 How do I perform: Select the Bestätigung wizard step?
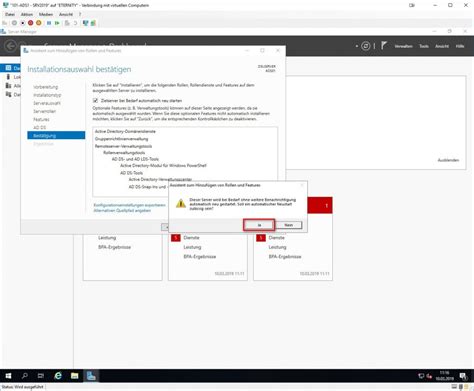click(56, 135)
